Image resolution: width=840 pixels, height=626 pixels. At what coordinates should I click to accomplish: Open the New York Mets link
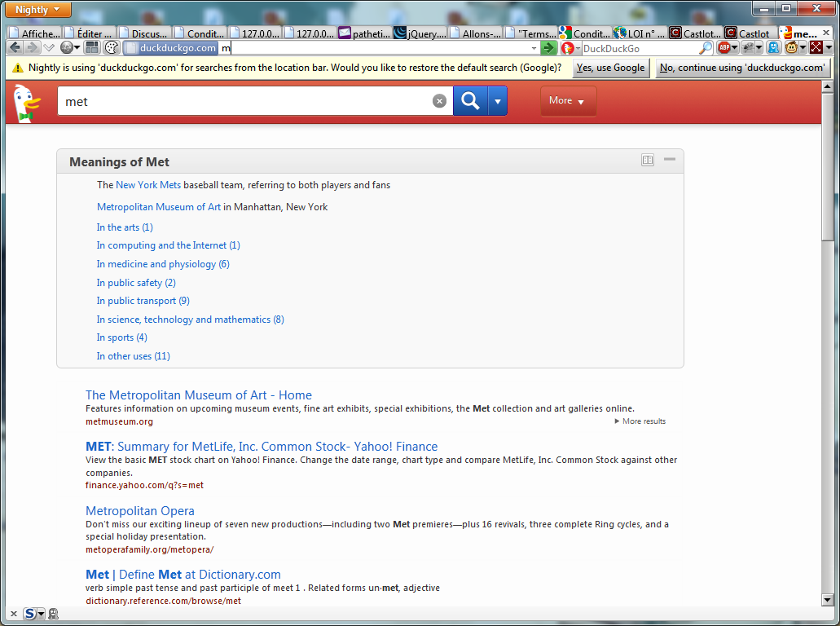pos(148,185)
